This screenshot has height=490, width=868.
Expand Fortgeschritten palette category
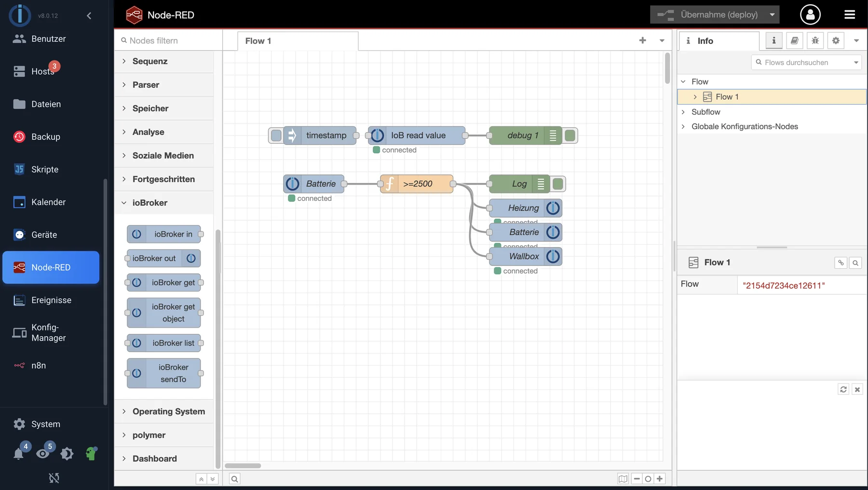(x=164, y=179)
